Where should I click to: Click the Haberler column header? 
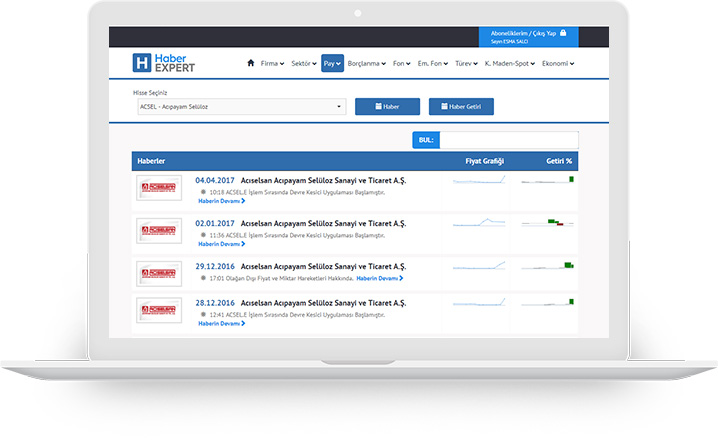pyautogui.click(x=151, y=161)
